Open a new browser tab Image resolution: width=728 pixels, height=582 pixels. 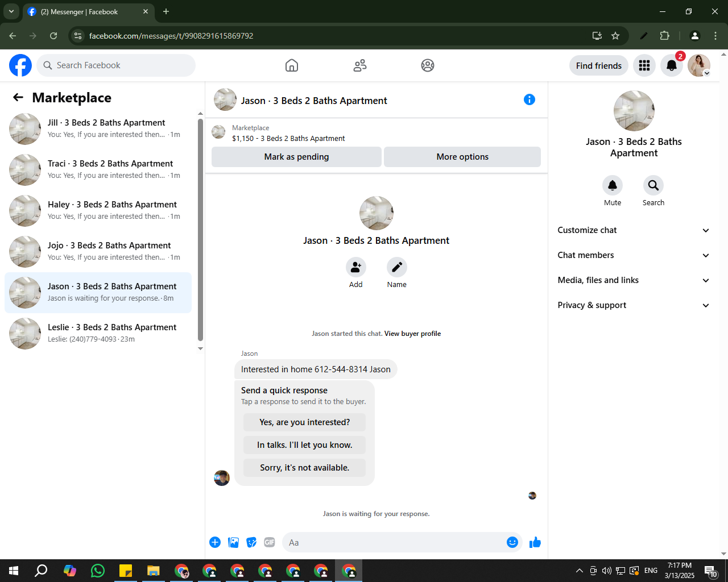pos(166,11)
